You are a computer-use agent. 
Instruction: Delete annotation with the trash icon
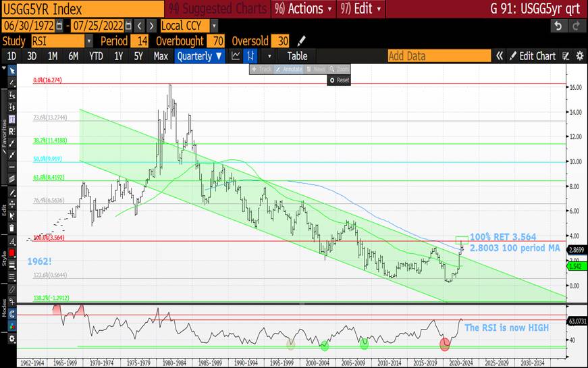tap(12, 228)
